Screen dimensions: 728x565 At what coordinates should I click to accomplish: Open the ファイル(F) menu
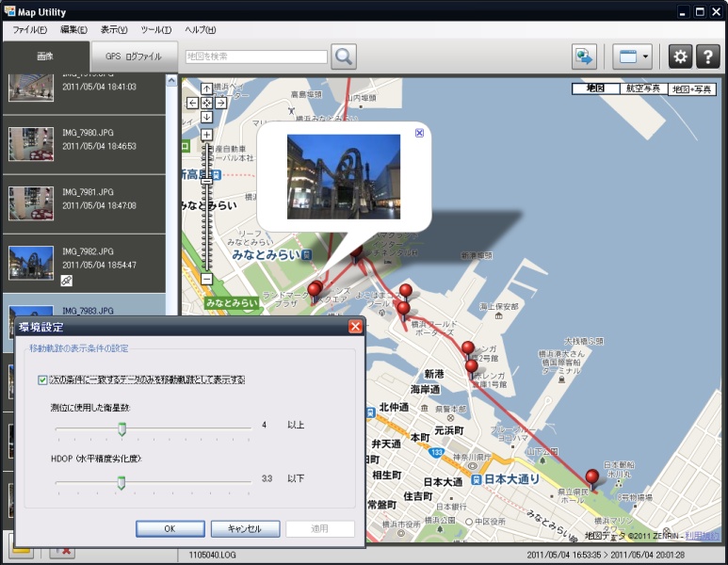click(30, 30)
